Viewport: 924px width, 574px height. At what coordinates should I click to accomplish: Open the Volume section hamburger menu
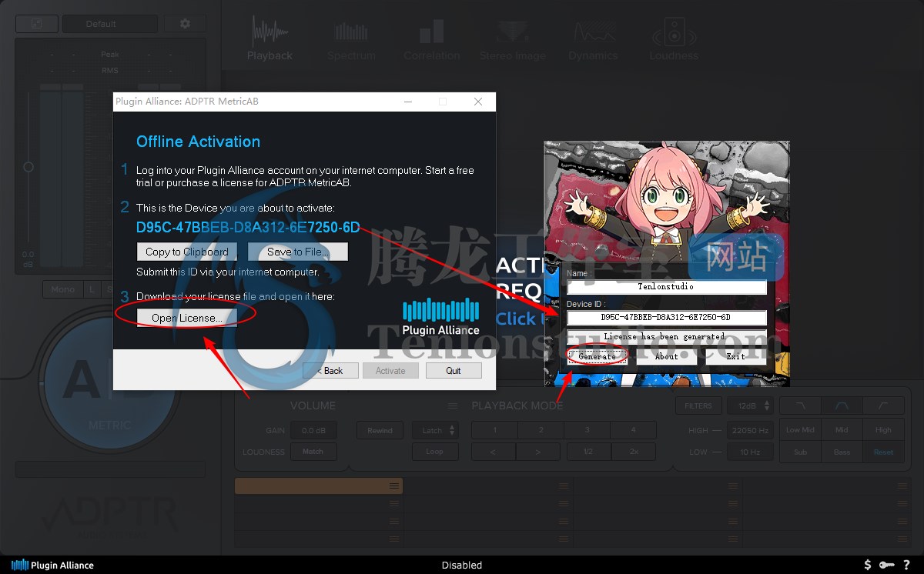453,405
